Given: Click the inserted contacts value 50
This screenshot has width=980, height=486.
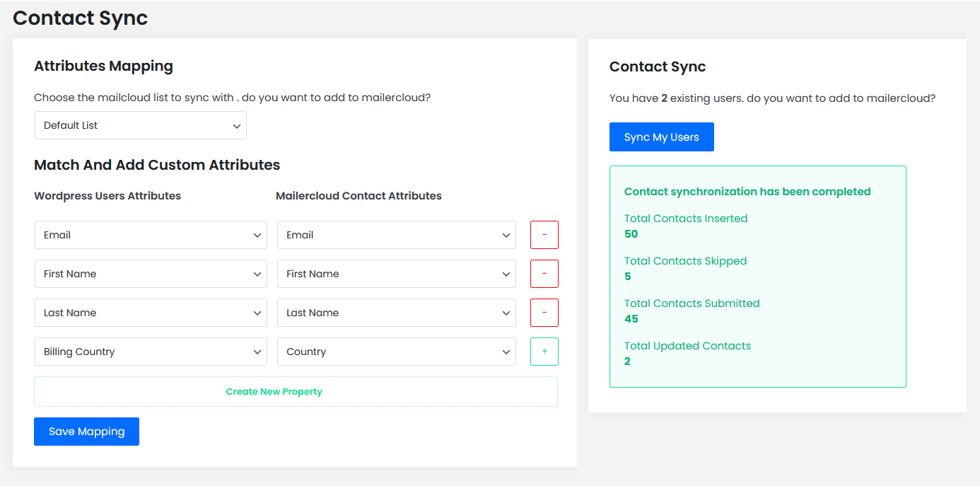Looking at the screenshot, I should coord(631,234).
